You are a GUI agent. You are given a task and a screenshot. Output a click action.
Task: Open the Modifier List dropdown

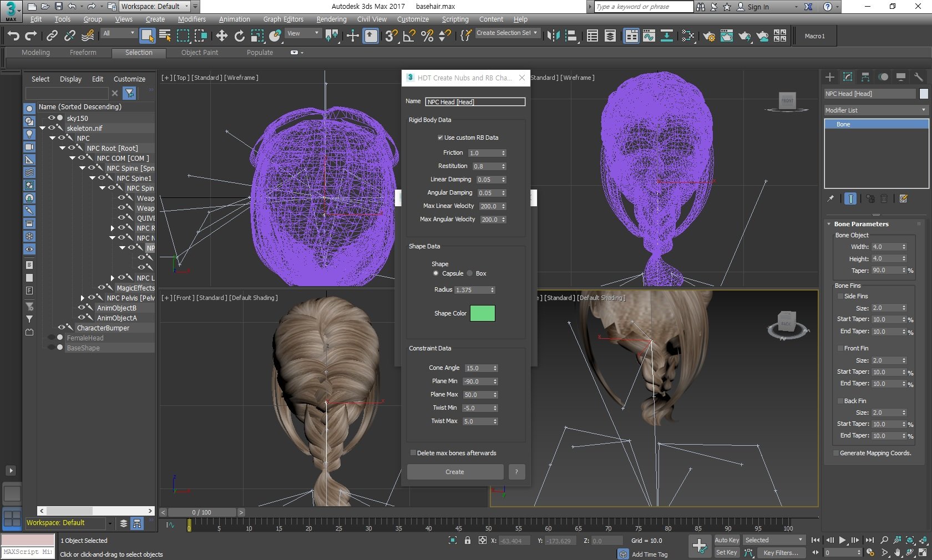point(876,110)
